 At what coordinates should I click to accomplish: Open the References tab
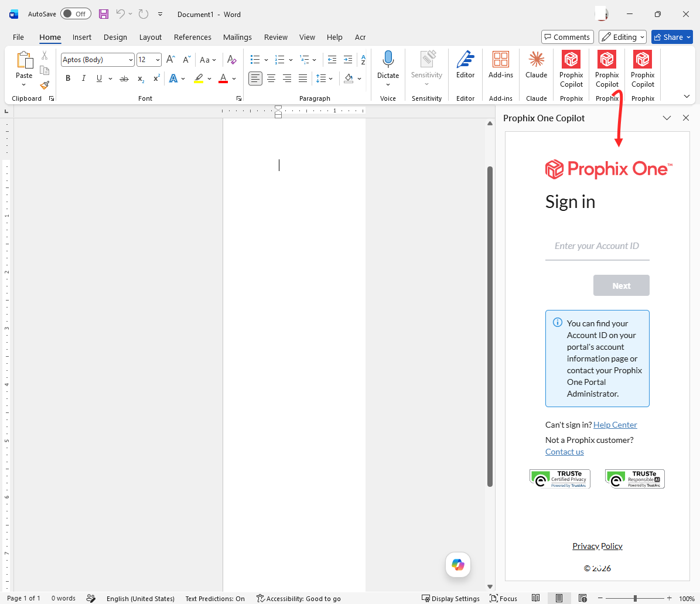[192, 37]
